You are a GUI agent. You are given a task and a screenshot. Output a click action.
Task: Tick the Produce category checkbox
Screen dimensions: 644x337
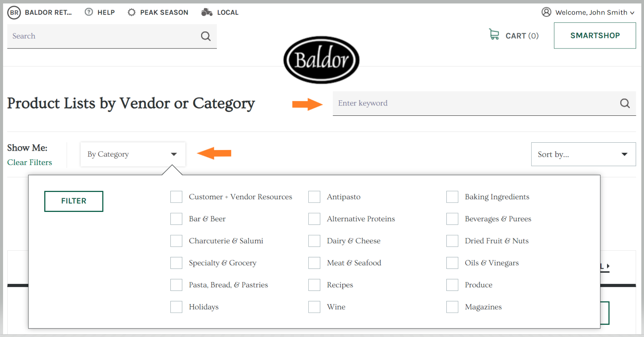(x=452, y=285)
